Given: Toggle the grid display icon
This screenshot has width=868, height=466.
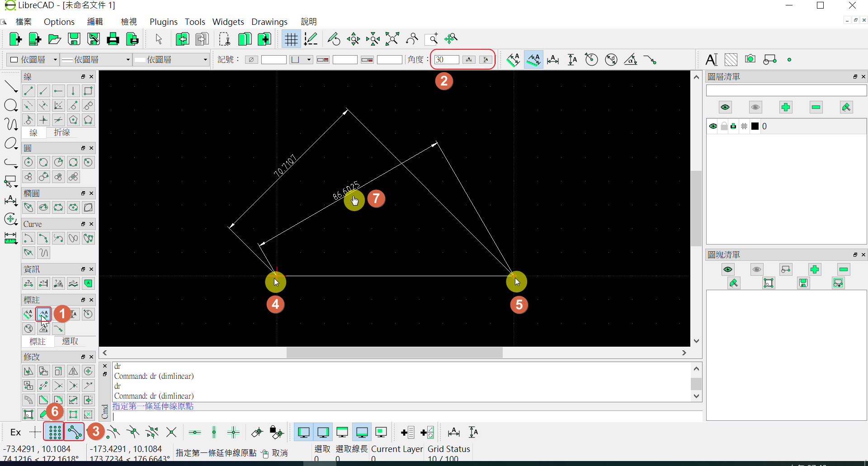Looking at the screenshot, I should [291, 39].
